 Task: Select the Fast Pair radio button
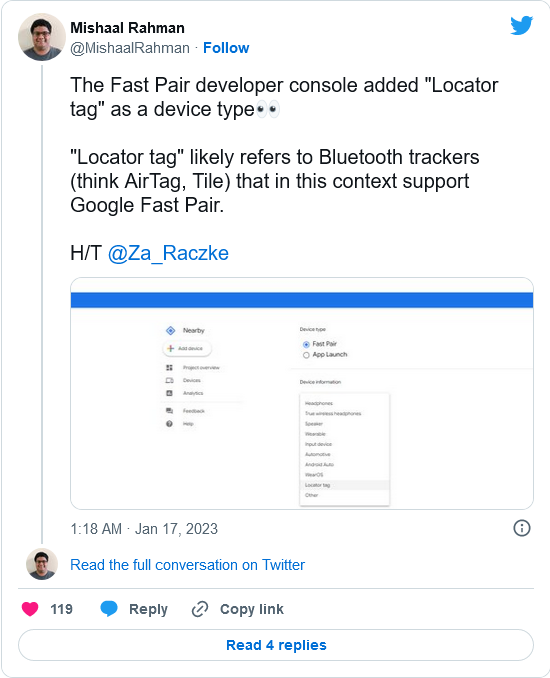[306, 344]
